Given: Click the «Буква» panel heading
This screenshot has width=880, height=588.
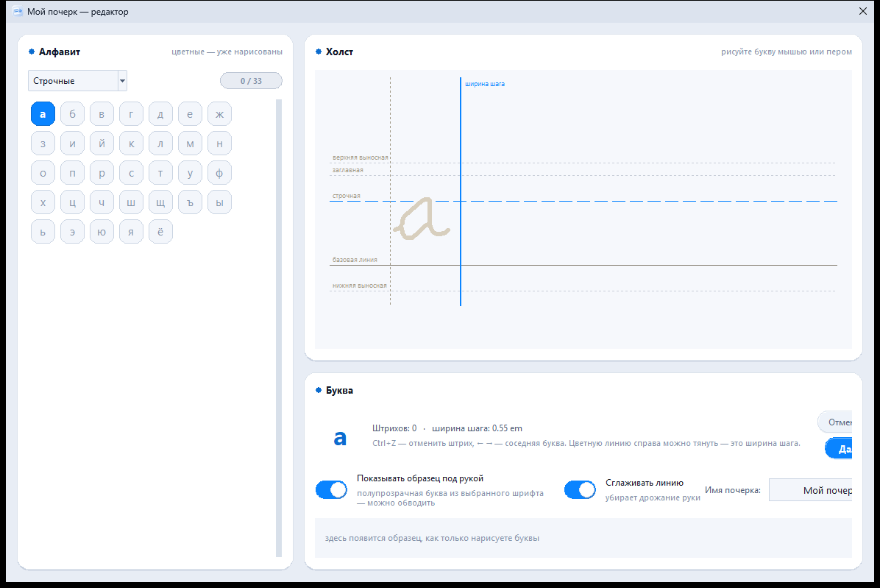Looking at the screenshot, I should click(339, 391).
